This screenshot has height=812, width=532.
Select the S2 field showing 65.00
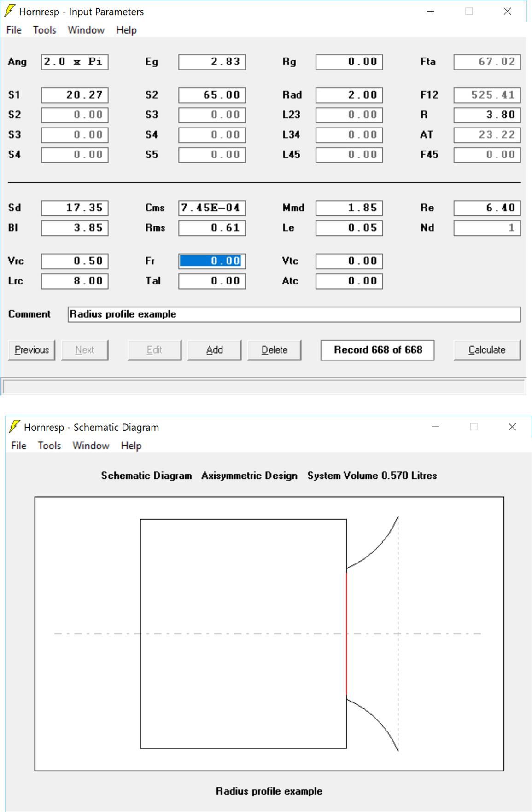tap(212, 95)
